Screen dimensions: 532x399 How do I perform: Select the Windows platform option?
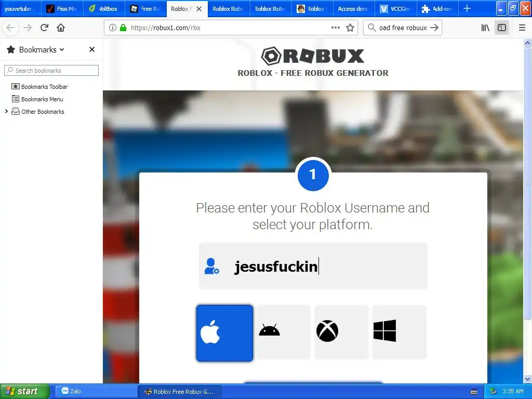[399, 332]
